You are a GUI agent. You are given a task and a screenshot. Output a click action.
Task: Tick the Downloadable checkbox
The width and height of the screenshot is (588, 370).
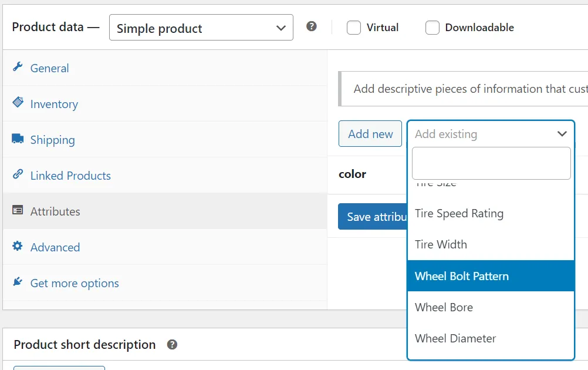click(432, 28)
